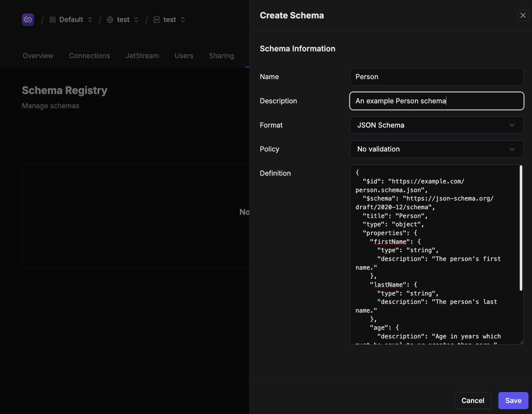Open the Default breadcrumb link

(71, 20)
